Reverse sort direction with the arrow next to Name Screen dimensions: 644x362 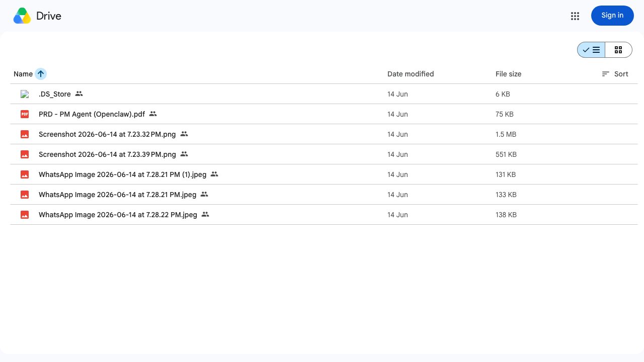pyautogui.click(x=41, y=74)
